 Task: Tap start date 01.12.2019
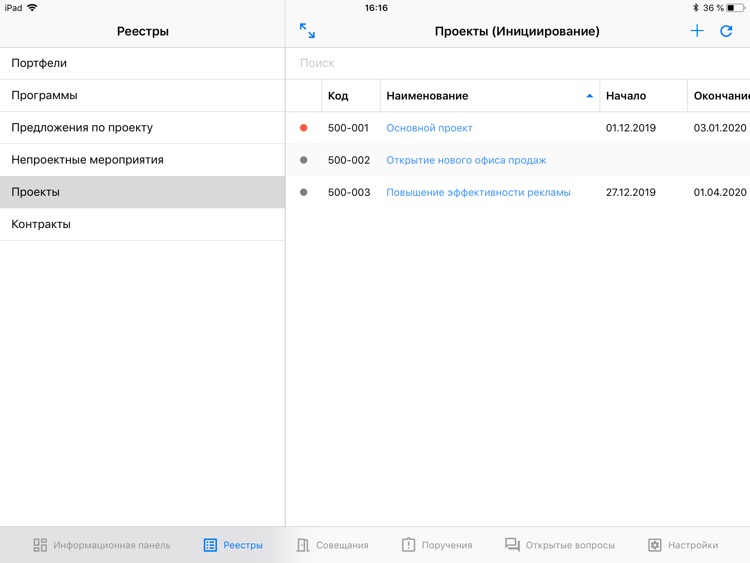pos(630,128)
